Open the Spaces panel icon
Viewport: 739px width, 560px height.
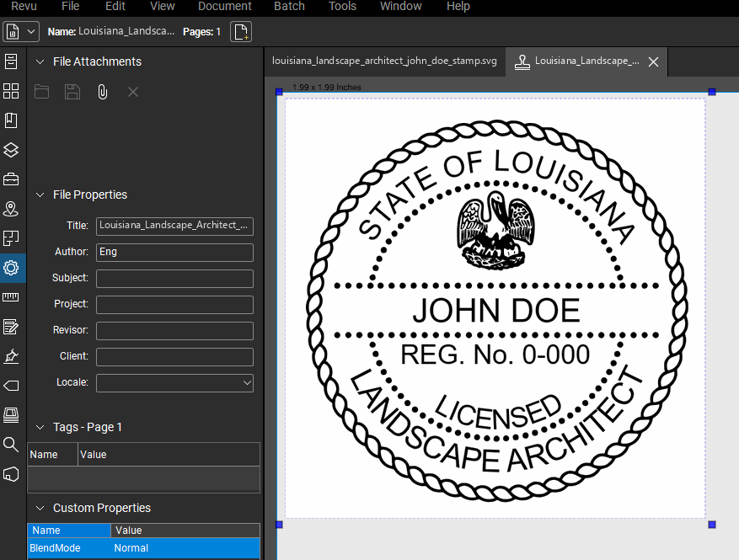[x=11, y=238]
